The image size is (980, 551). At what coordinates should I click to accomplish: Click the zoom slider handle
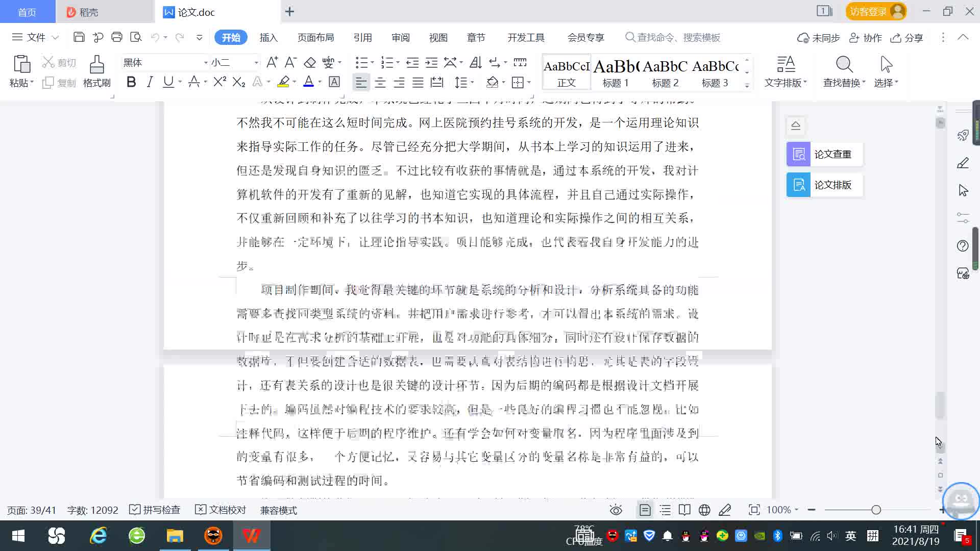pyautogui.click(x=876, y=510)
